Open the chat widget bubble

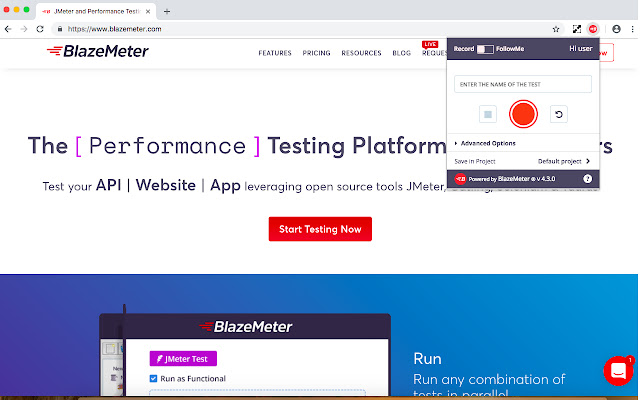click(x=618, y=371)
